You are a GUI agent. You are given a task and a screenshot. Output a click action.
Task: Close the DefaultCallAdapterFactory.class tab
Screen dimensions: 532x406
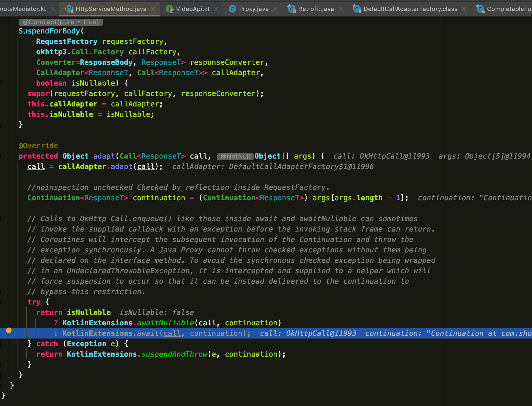464,9
